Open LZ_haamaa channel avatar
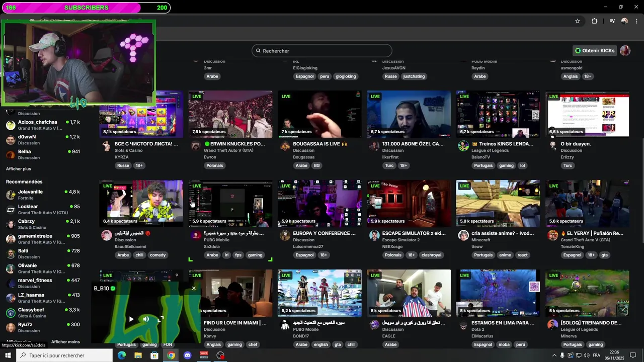 pyautogui.click(x=11, y=298)
